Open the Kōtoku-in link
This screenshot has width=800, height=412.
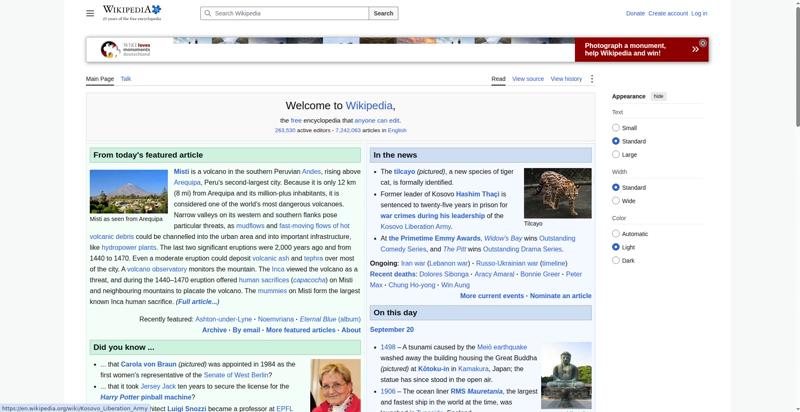(x=434, y=369)
